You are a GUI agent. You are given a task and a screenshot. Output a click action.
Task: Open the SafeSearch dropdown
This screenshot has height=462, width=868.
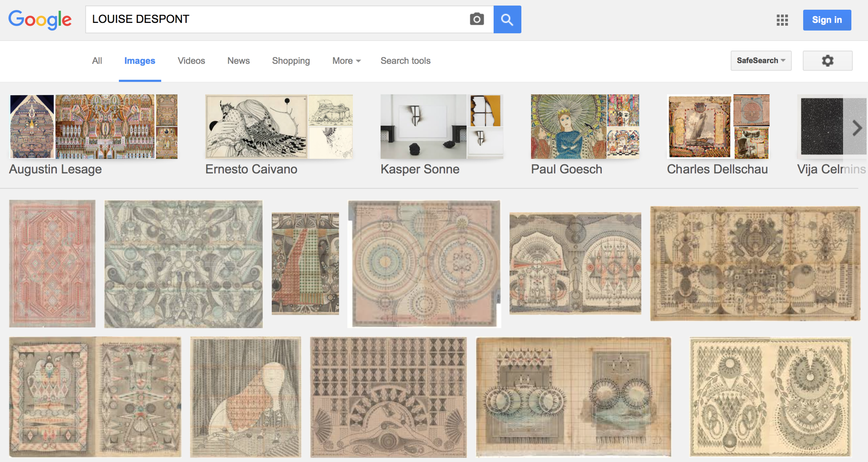[761, 61]
